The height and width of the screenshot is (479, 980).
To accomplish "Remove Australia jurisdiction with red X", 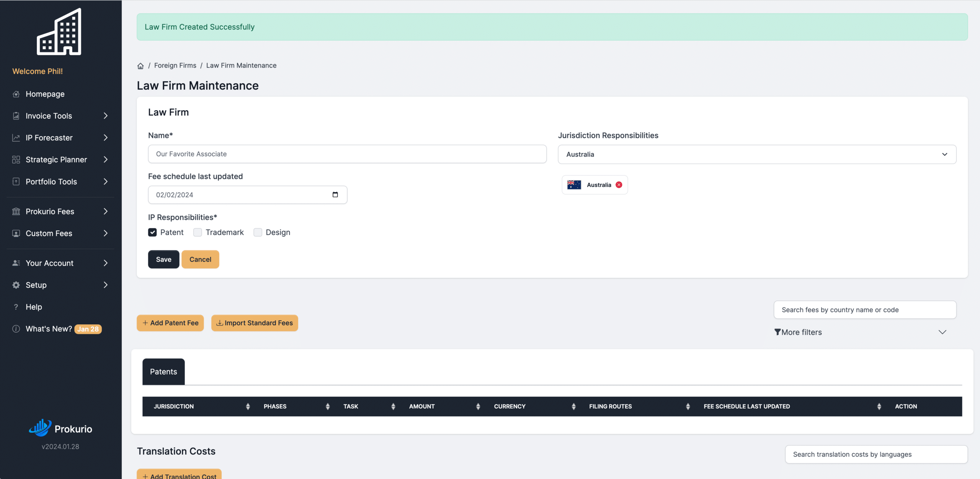I will tap(619, 185).
